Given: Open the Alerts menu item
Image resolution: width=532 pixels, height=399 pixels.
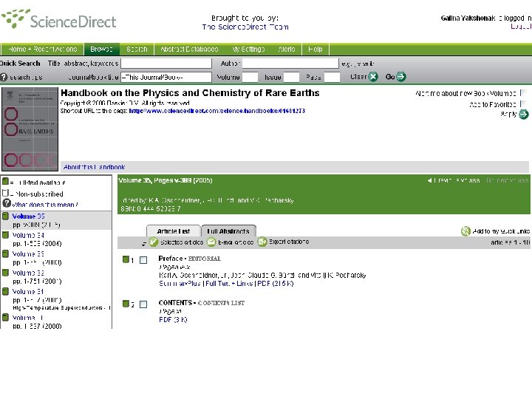Looking at the screenshot, I should [x=287, y=50].
